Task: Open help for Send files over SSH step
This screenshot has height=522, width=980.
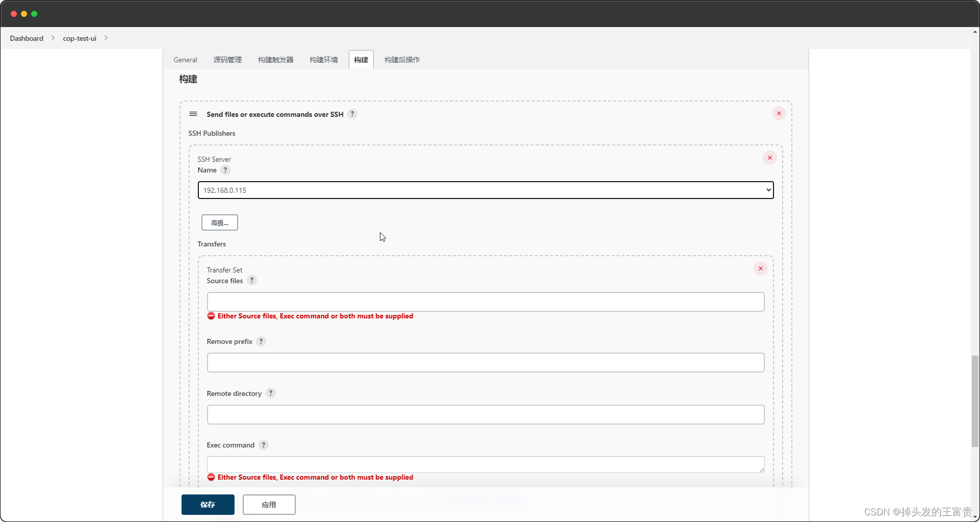Action: coord(352,114)
